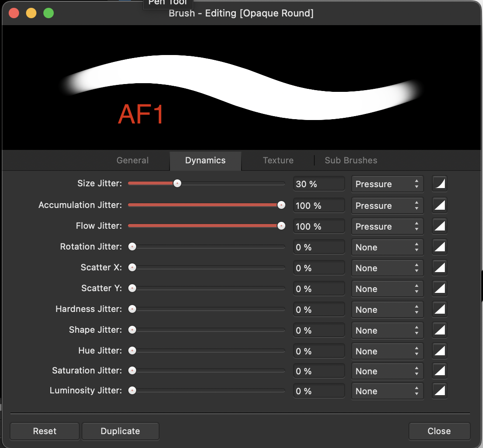Open Hardness Jitter controller dropdown
The height and width of the screenshot is (448, 483).
(387, 309)
